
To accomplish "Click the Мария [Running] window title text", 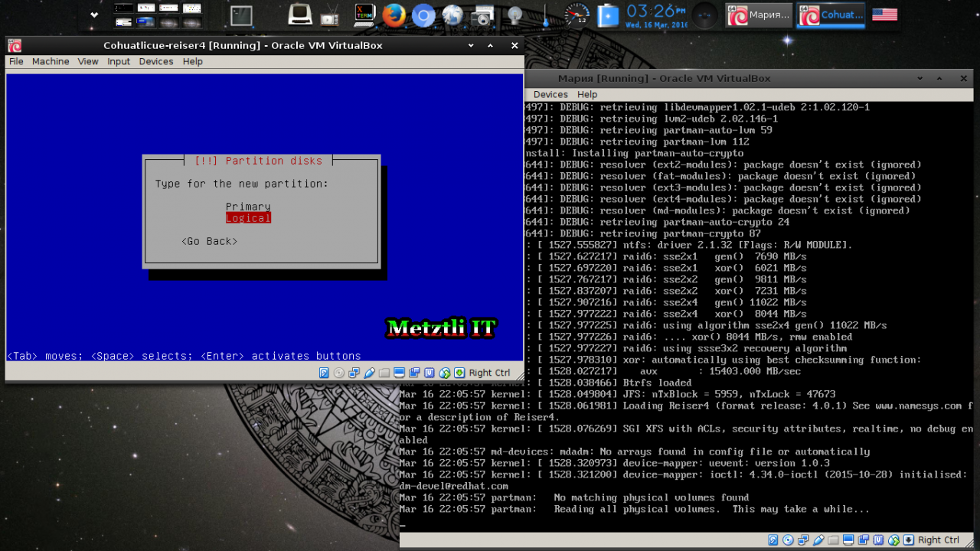I will 664,78.
